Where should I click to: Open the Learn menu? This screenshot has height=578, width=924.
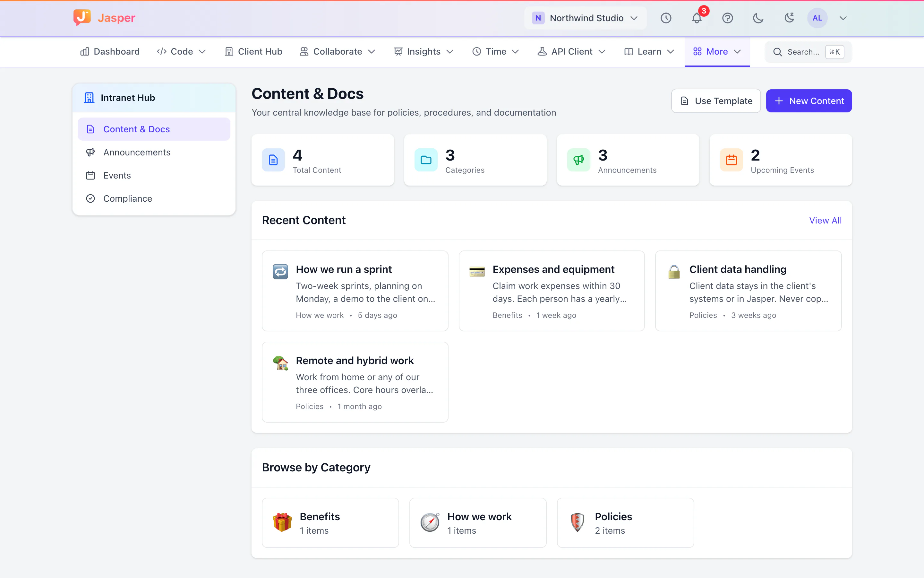tap(649, 52)
